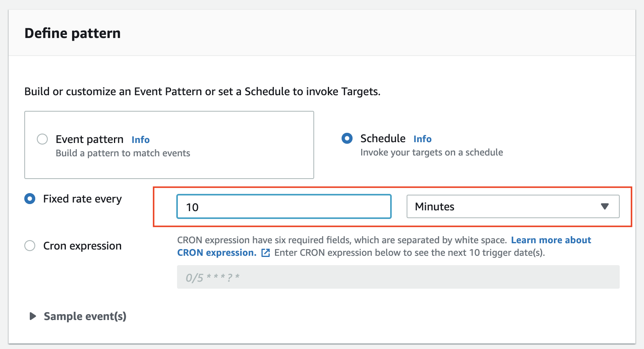The image size is (644, 349).
Task: Click the Build a pattern to match events text
Action: (123, 153)
